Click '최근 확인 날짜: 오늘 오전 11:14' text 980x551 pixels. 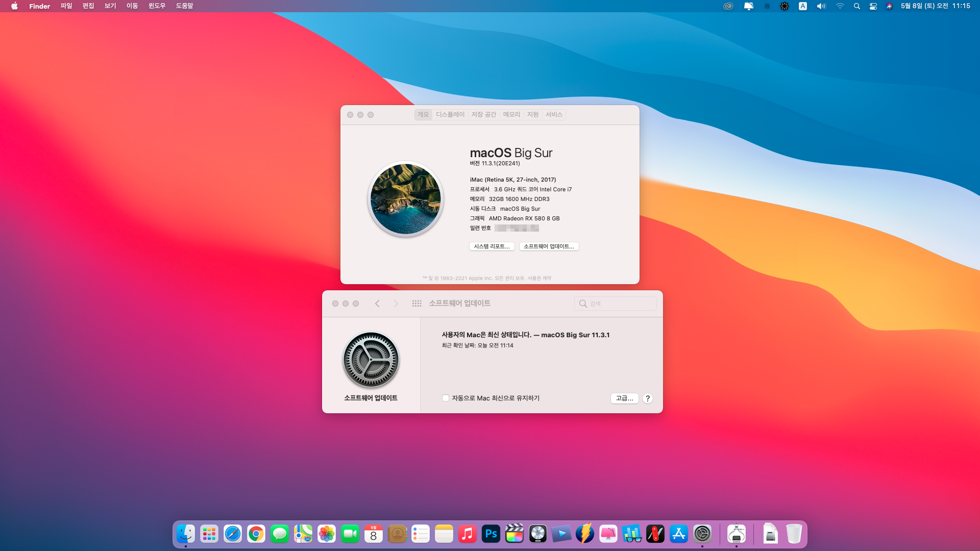tap(477, 345)
